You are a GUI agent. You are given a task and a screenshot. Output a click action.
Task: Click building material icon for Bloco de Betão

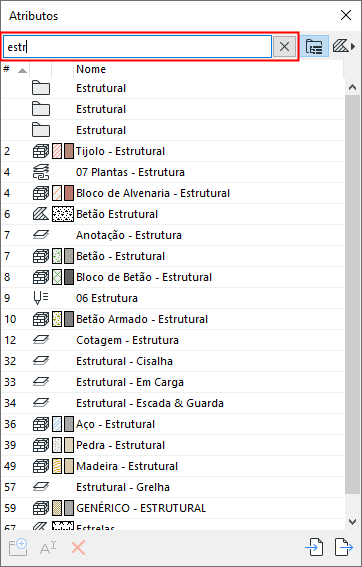coord(41,277)
